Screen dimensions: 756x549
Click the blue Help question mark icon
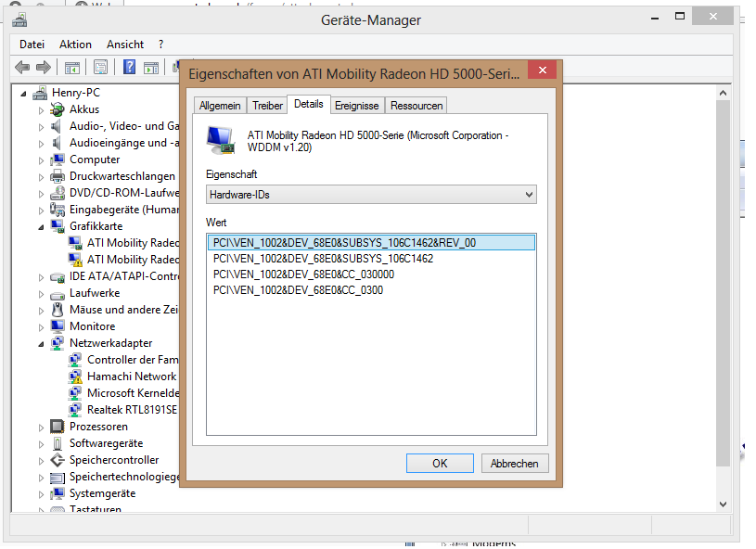pyautogui.click(x=129, y=67)
